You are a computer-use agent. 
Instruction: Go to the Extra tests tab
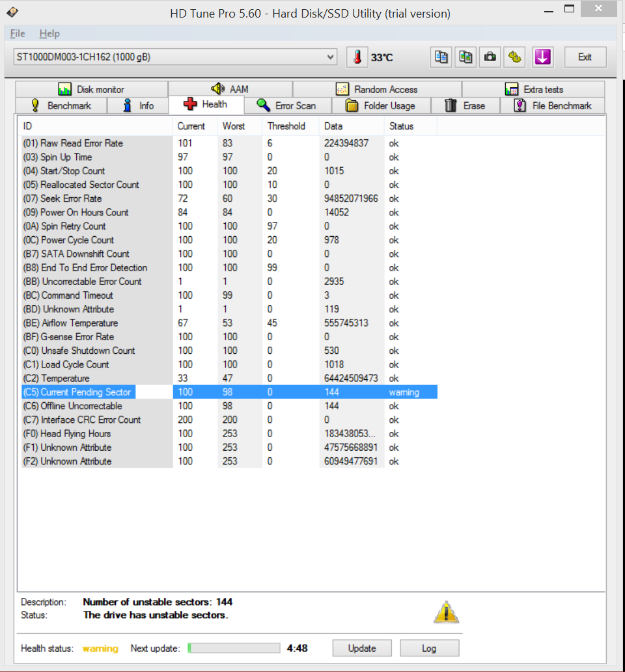534,89
